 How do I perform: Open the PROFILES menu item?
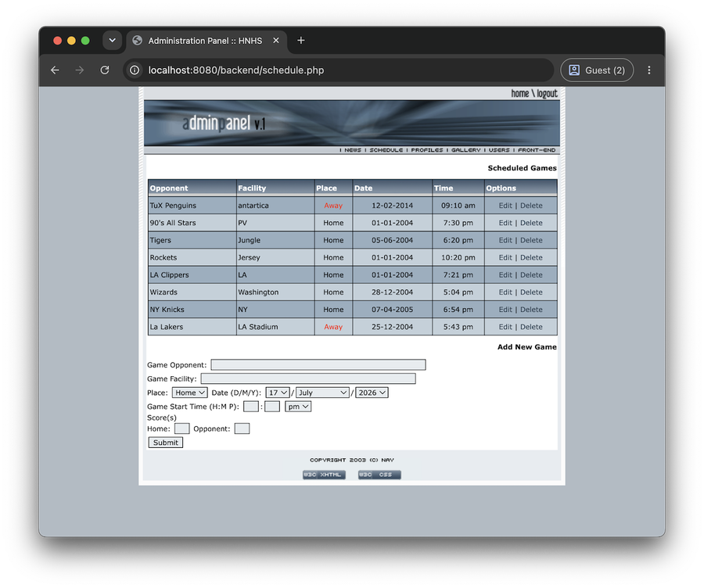(x=426, y=150)
